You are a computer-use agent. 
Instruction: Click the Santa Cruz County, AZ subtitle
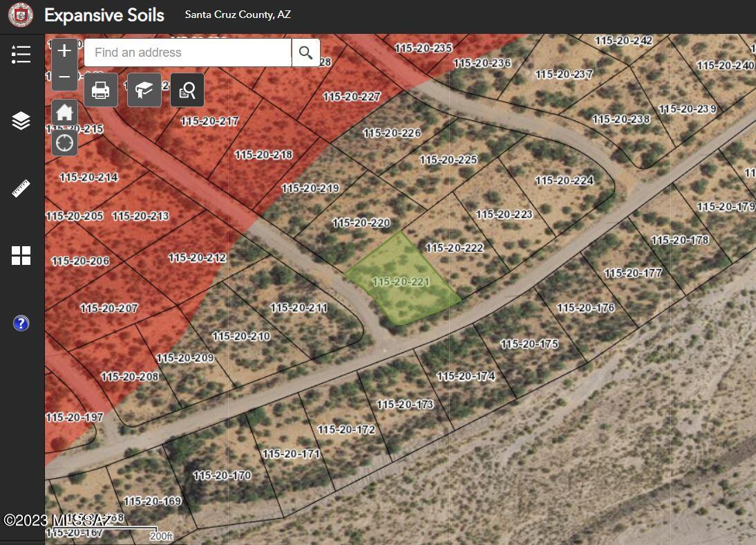point(238,15)
